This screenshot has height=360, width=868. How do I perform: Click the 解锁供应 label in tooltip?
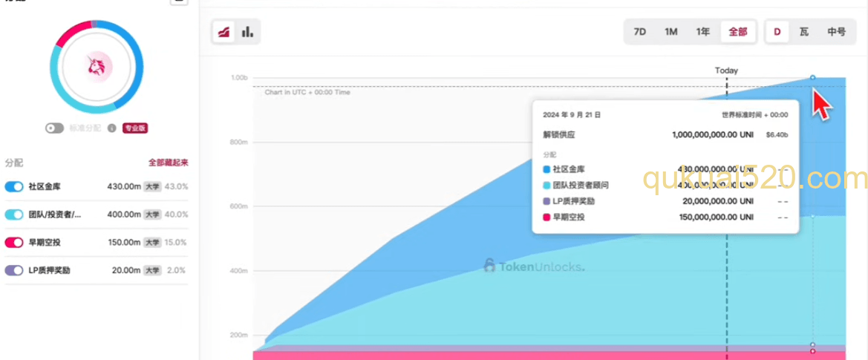560,134
